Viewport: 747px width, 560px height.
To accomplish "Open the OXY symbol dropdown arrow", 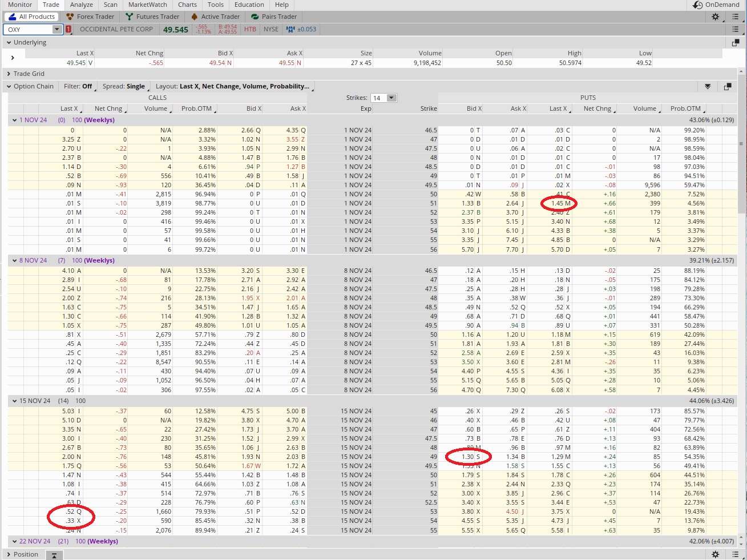I will click(x=56, y=29).
